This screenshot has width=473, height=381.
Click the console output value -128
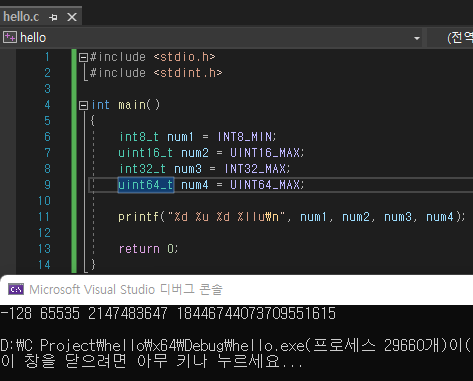point(16,314)
